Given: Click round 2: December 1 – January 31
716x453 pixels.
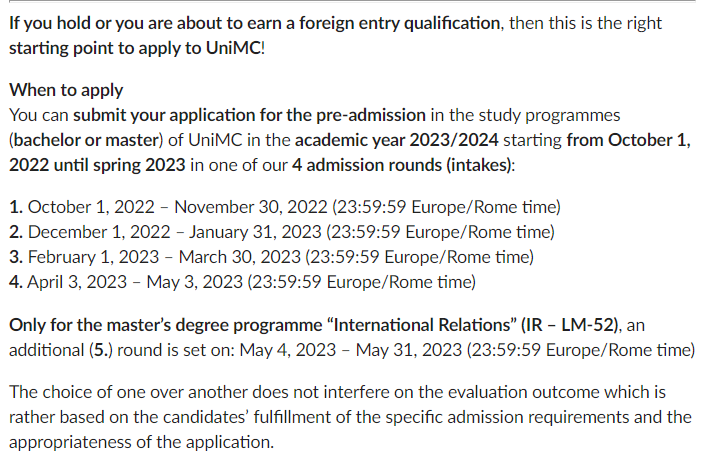Looking at the screenshot, I should [280, 232].
